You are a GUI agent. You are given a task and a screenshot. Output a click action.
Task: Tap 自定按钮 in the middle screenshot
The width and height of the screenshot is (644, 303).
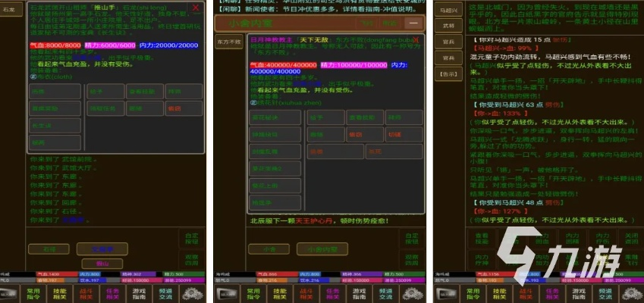(412, 239)
